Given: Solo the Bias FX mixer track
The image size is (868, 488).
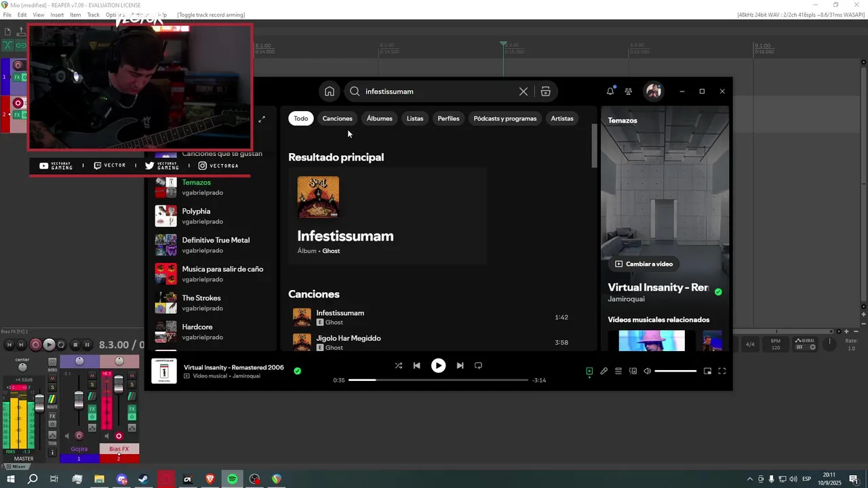Looking at the screenshot, I should point(132,385).
